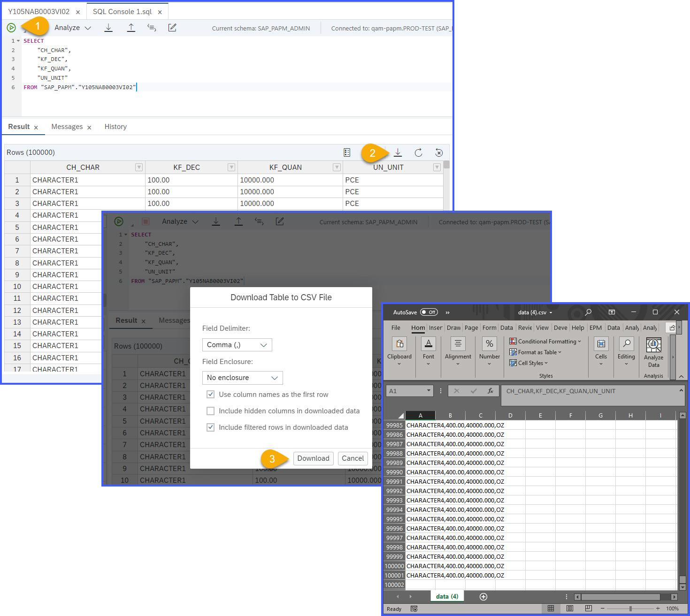Click the upload file icon in top SQL toolbar
The width and height of the screenshot is (690, 616).
click(131, 28)
